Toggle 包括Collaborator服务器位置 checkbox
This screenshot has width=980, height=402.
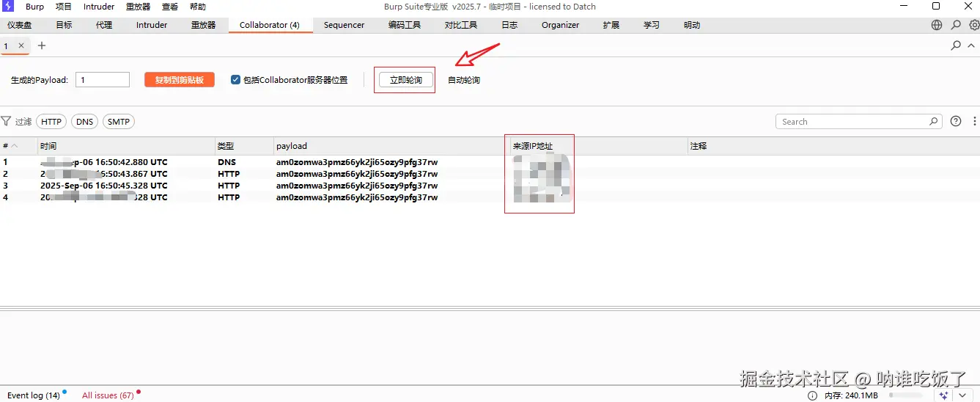[x=235, y=80]
